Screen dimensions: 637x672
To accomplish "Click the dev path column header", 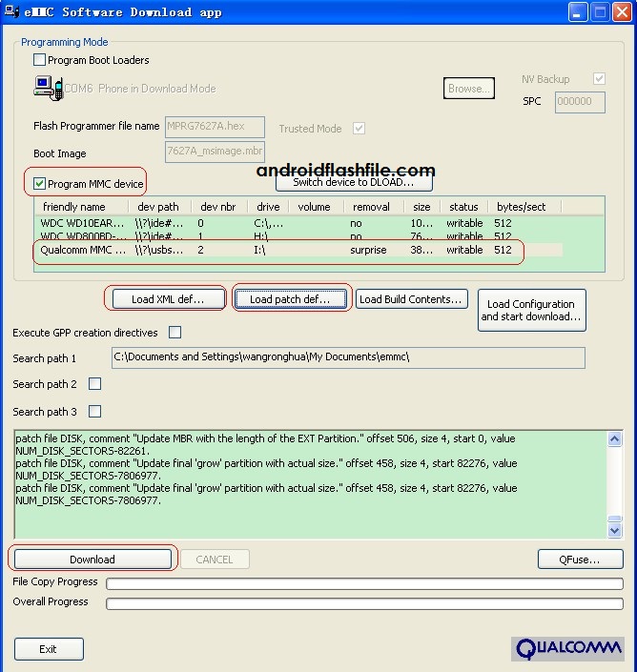I will tap(159, 207).
